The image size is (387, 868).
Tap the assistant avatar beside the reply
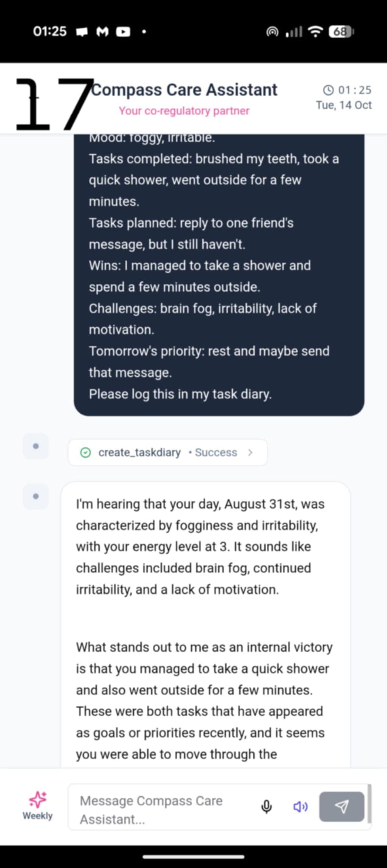click(x=36, y=496)
